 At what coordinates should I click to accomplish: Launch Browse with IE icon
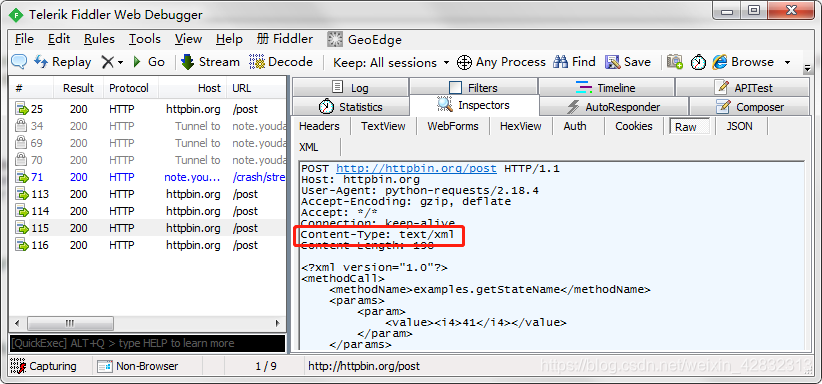point(743,62)
